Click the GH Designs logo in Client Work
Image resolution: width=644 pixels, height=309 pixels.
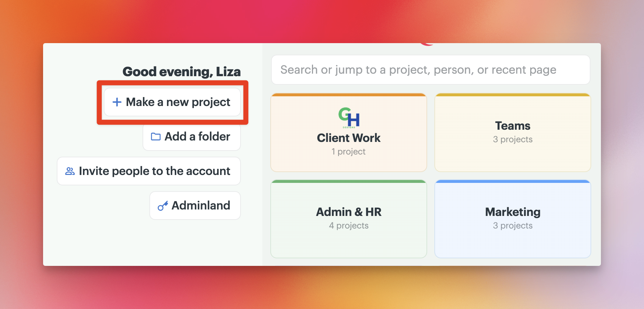[x=349, y=118]
